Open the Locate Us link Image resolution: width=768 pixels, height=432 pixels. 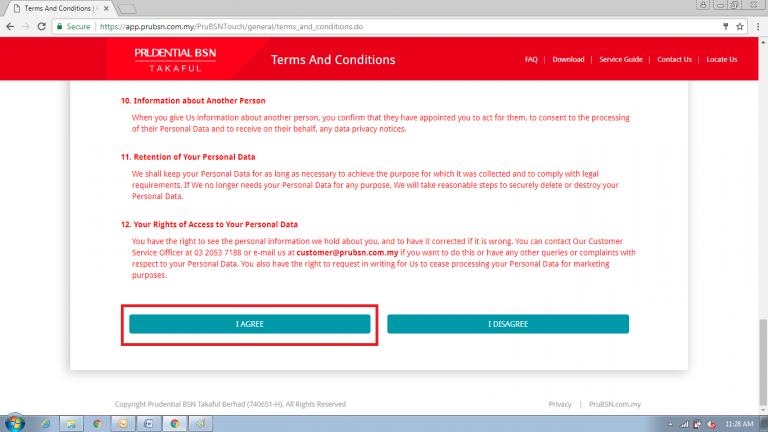(721, 59)
